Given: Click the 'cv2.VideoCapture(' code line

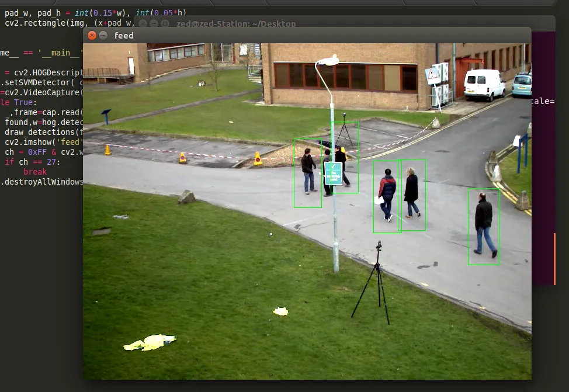Looking at the screenshot, I should click(41, 92).
